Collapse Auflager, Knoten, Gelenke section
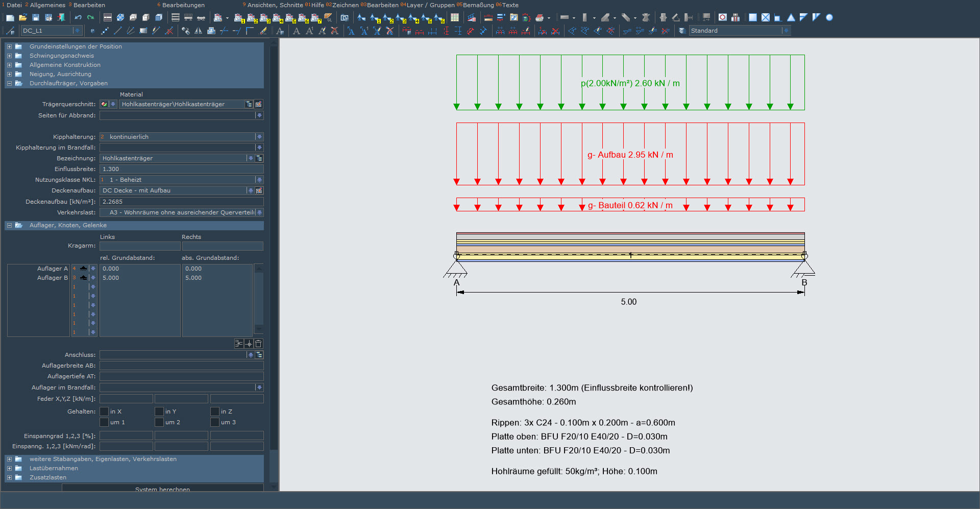Screen dimensions: 980x509 9,225
